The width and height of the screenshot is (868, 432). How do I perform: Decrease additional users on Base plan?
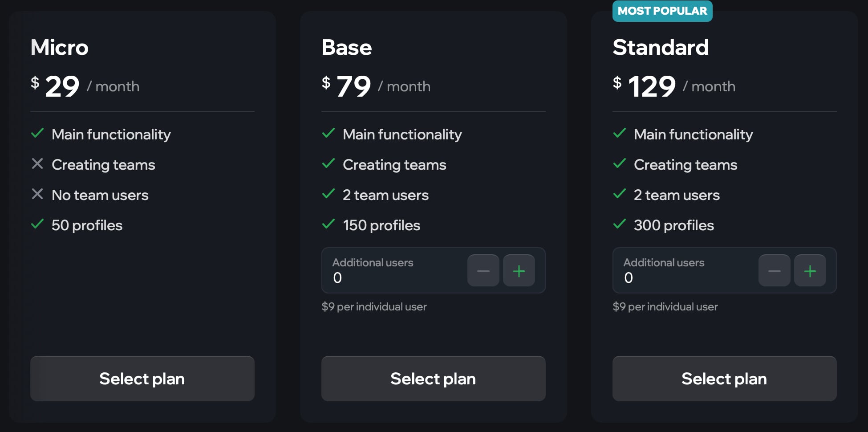[x=483, y=271]
